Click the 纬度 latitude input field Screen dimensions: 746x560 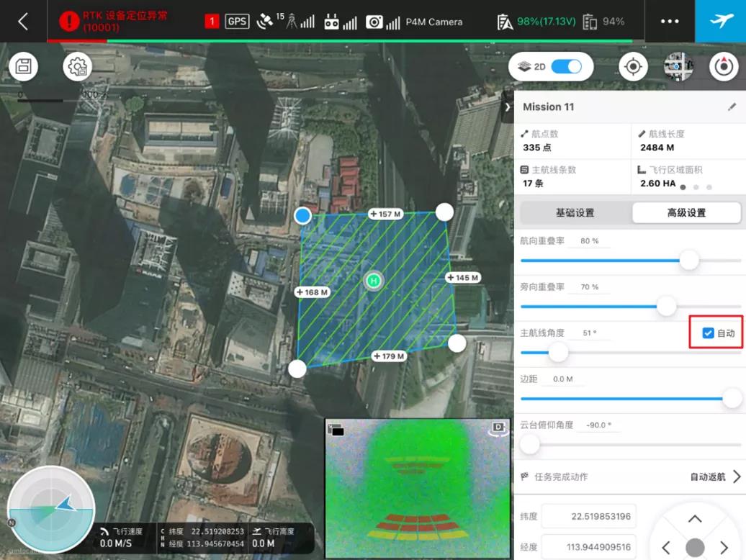[589, 516]
